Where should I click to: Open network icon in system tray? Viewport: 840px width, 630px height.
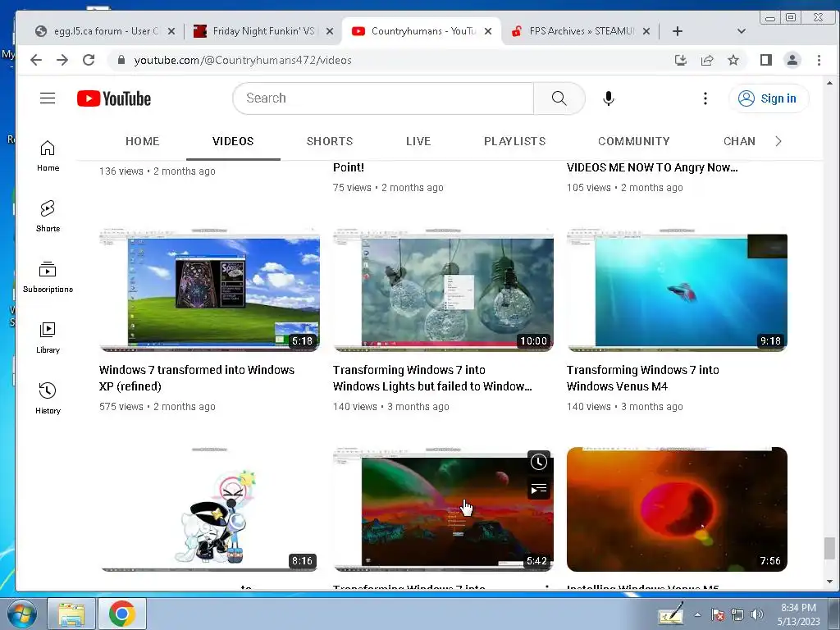click(x=737, y=614)
